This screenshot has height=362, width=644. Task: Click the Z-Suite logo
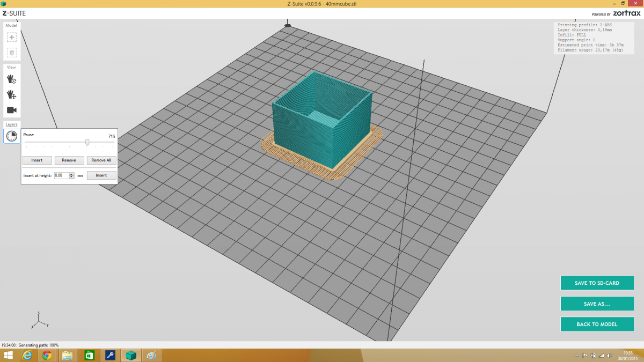pos(14,13)
